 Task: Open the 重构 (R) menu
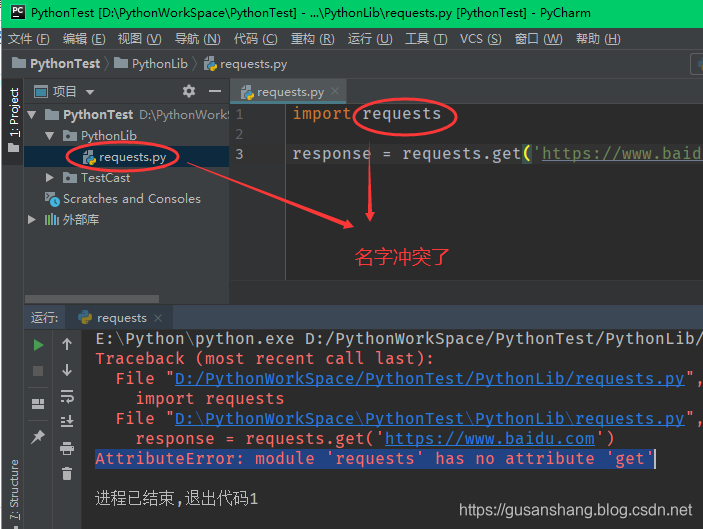(x=312, y=39)
